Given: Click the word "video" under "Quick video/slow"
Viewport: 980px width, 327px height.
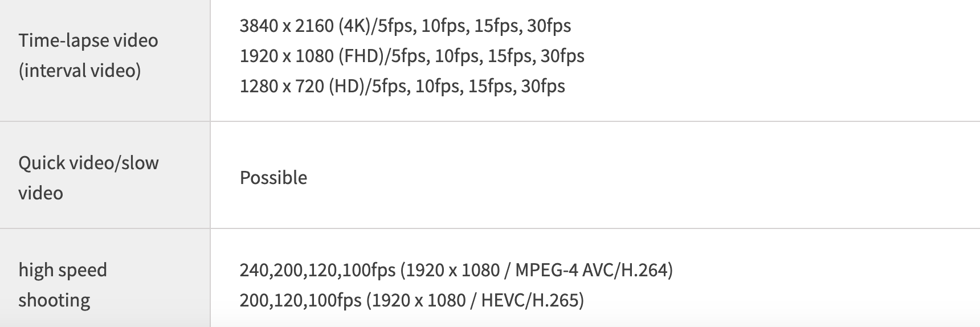Looking at the screenshot, I should [x=40, y=193].
